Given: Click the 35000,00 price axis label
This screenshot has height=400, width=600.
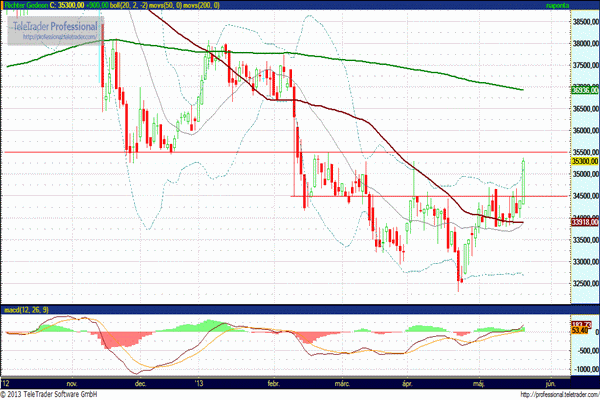Looking at the screenshot, I should point(585,174).
